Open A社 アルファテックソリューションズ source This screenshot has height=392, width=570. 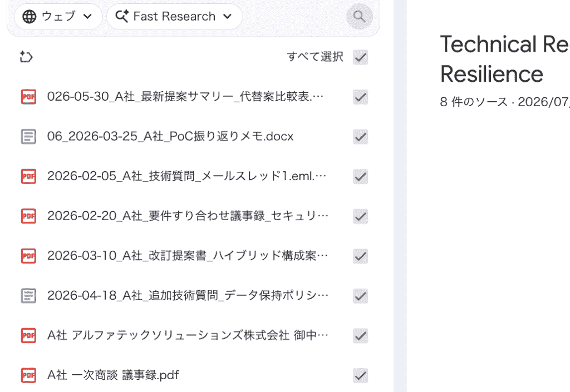188,335
